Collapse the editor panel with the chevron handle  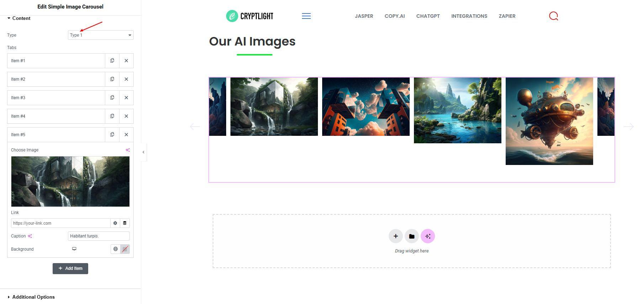tap(143, 152)
